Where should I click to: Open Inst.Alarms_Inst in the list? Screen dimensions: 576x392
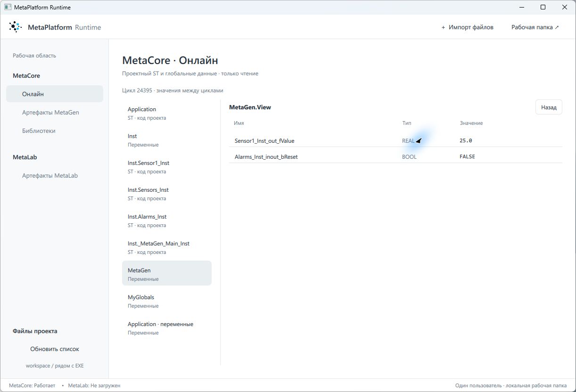167,220
